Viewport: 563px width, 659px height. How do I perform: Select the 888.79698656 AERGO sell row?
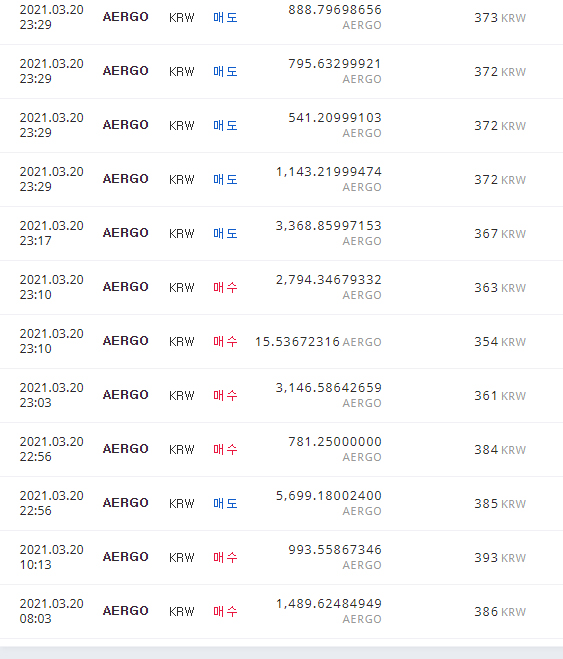tap(282, 17)
